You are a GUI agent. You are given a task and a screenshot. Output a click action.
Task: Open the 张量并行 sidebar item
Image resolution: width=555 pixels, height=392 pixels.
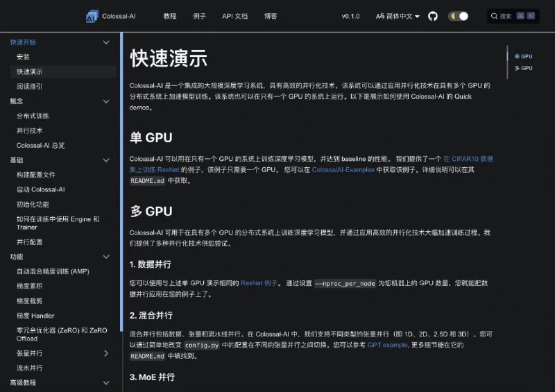click(x=29, y=353)
